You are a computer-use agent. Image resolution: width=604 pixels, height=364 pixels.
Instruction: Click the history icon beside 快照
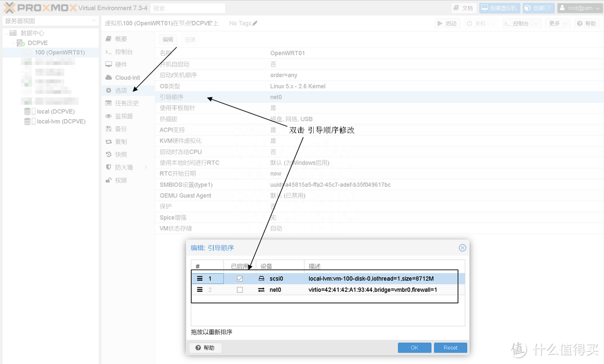coord(108,154)
